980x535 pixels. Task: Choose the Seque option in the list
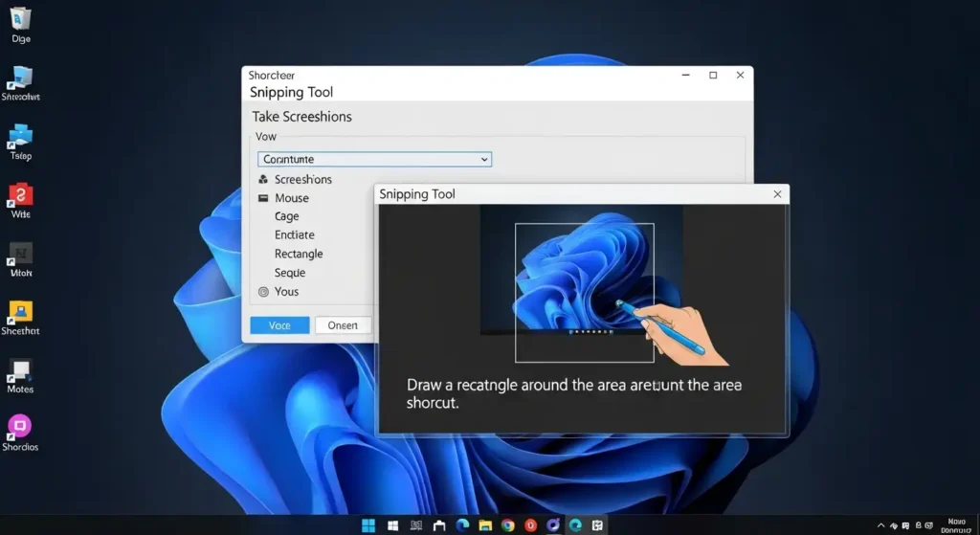coord(290,273)
